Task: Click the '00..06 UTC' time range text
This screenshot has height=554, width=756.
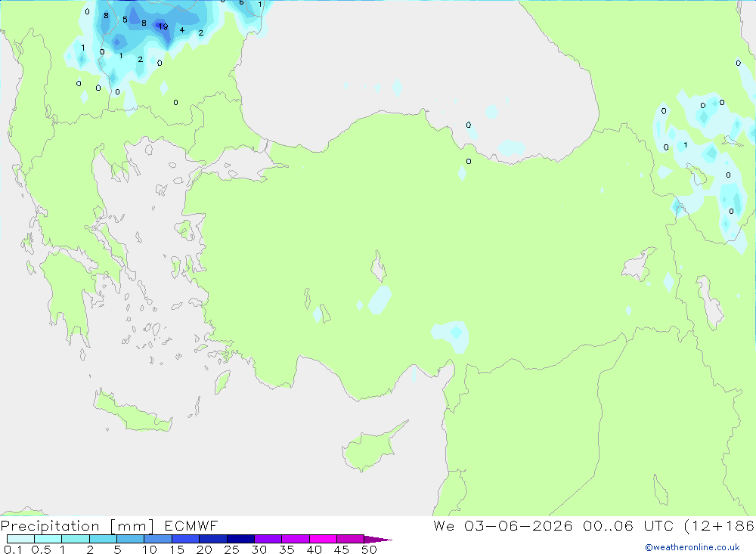Action: click(x=627, y=525)
